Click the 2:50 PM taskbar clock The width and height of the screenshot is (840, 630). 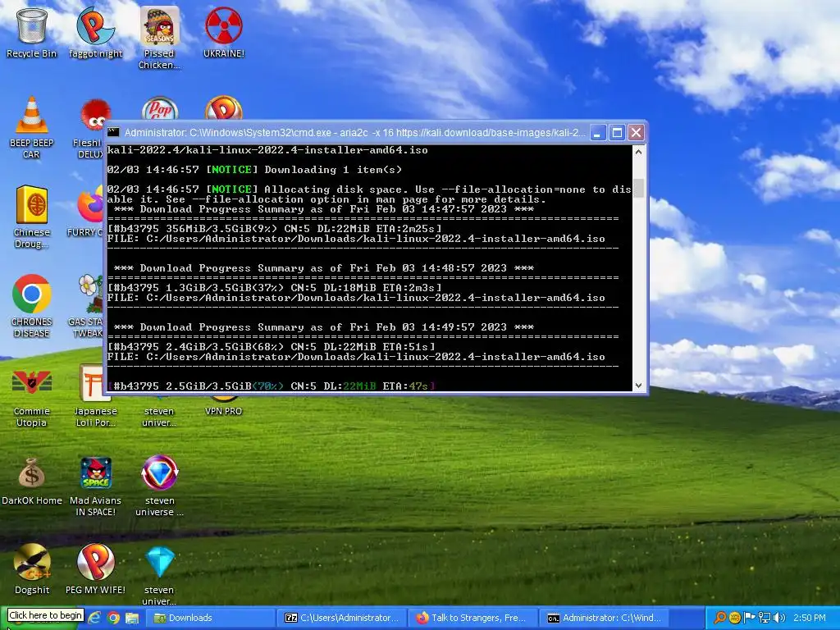coord(810,618)
